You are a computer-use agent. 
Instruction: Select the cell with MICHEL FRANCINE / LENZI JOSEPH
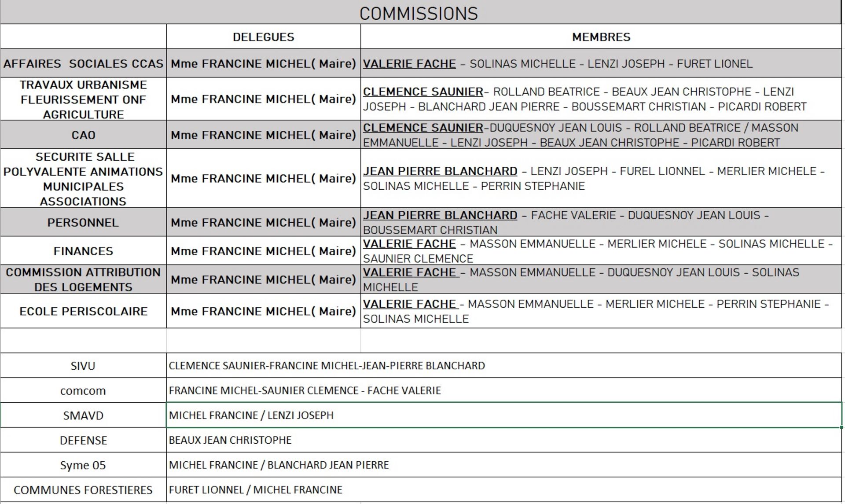[x=504, y=415]
